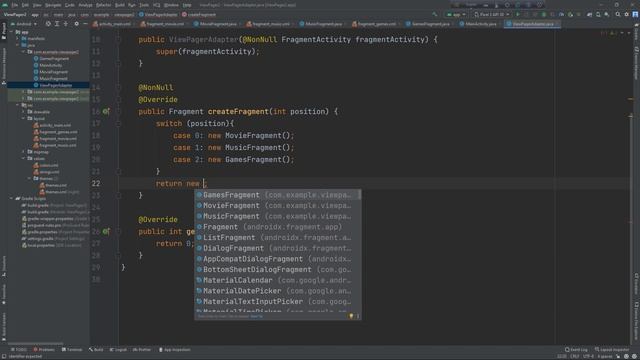Choose MusicFragment from completion list

click(x=277, y=216)
